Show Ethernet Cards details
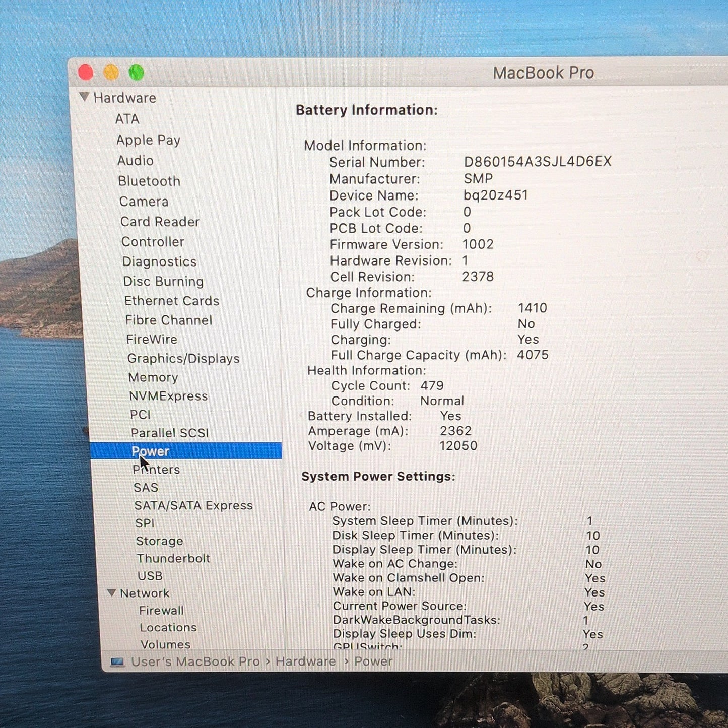Screen dimensions: 728x728 pyautogui.click(x=172, y=301)
